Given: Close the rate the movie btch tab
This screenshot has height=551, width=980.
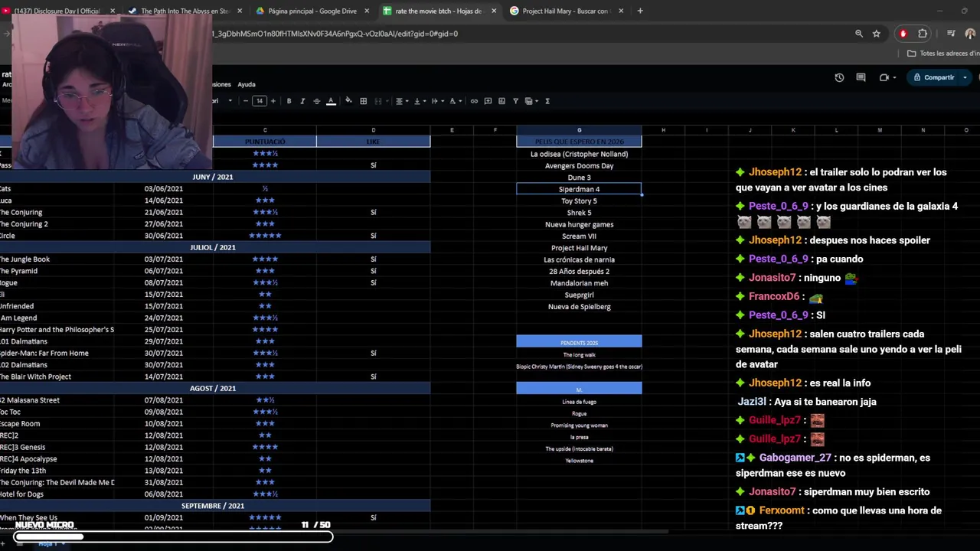Looking at the screenshot, I should click(x=493, y=11).
